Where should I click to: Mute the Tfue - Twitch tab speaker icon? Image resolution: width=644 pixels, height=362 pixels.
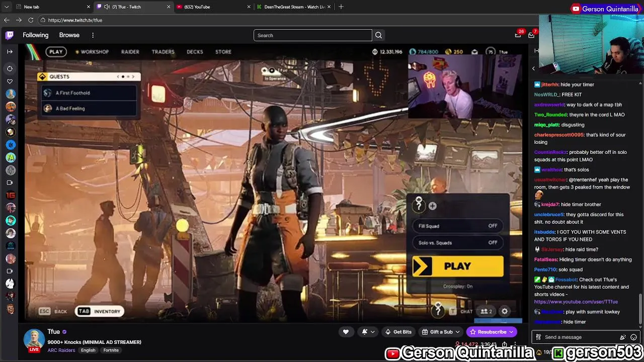coord(107,7)
